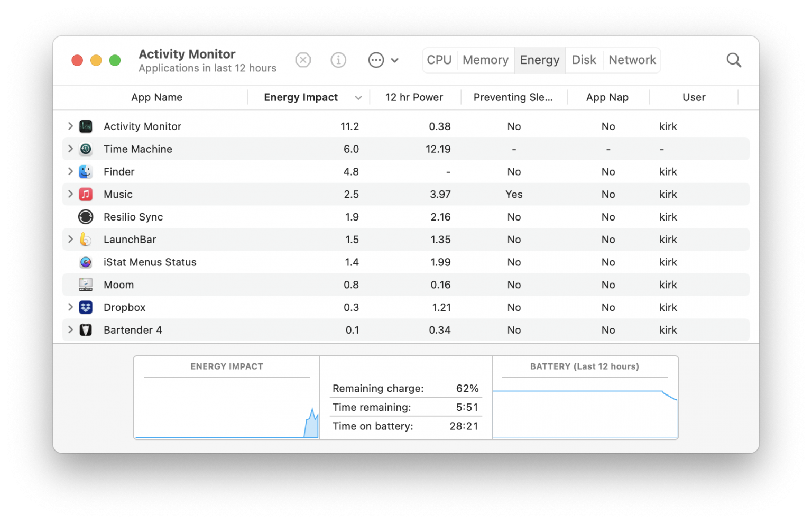This screenshot has height=523, width=812.
Task: Click the Time Machine icon in the process list
Action: (x=85, y=149)
